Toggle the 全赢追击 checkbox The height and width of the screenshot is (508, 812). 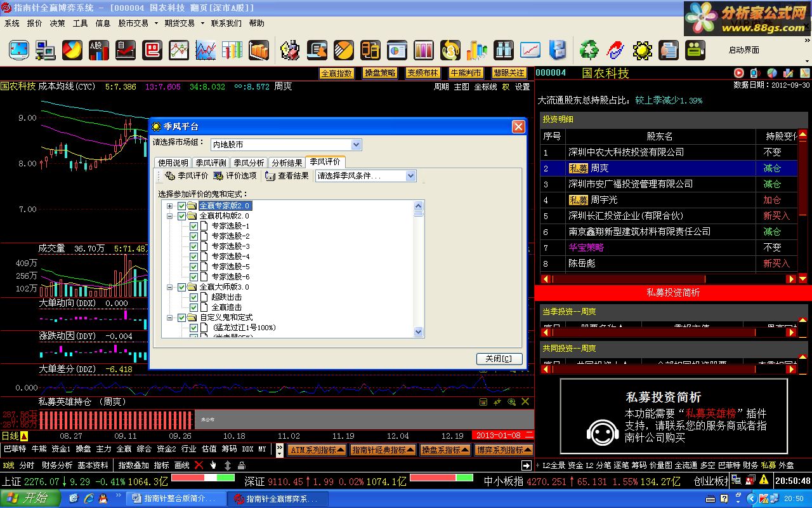pos(194,307)
